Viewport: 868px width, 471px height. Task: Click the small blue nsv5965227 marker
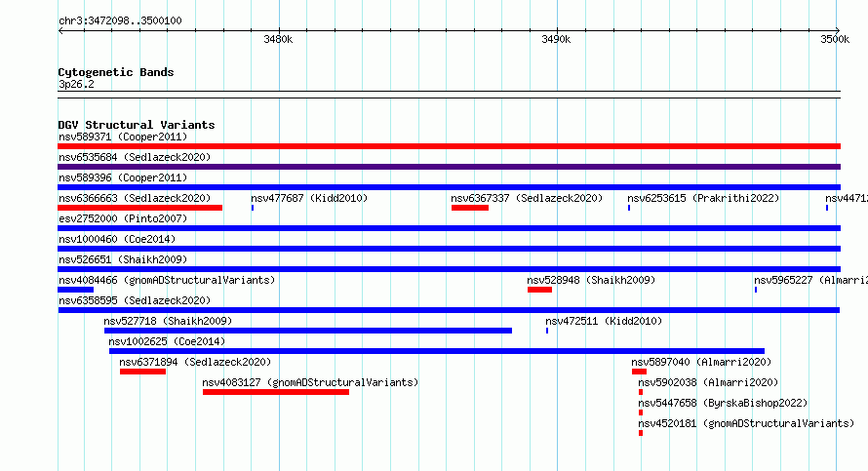(x=756, y=290)
